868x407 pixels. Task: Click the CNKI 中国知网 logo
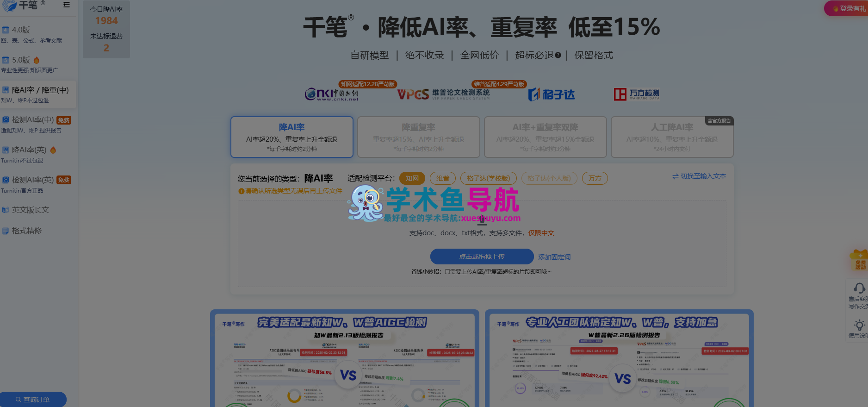(x=331, y=94)
